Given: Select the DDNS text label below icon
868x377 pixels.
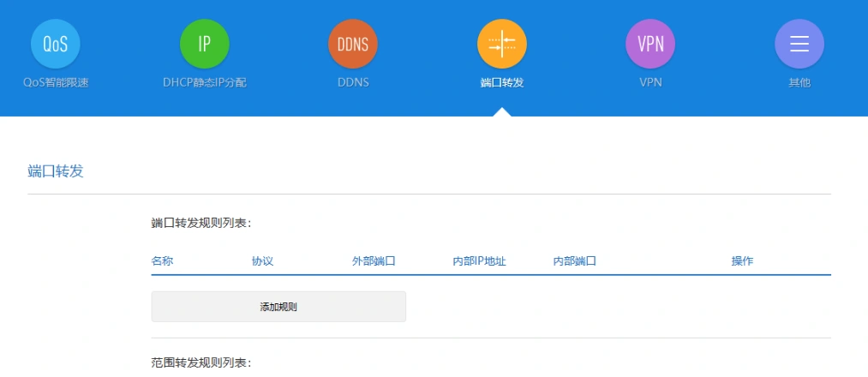Looking at the screenshot, I should 353,83.
